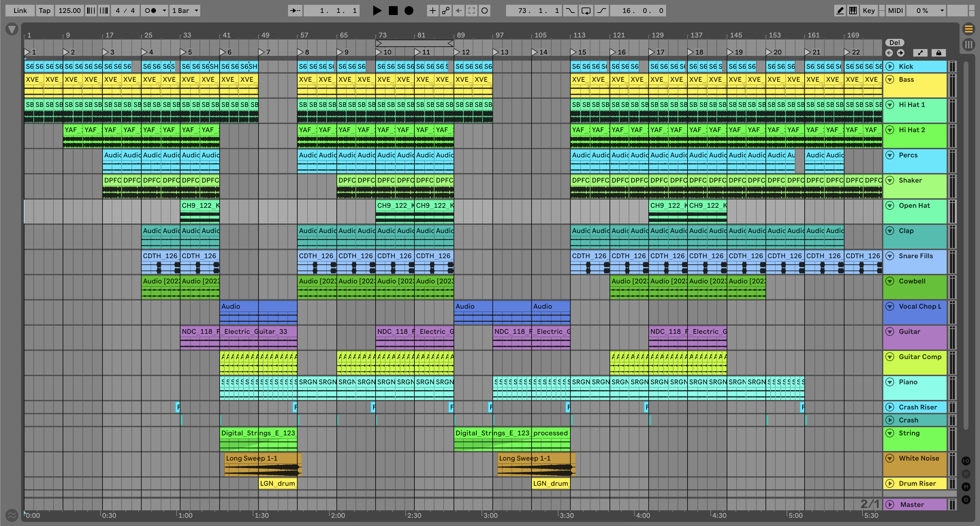Toggle the Metronome

point(151,11)
